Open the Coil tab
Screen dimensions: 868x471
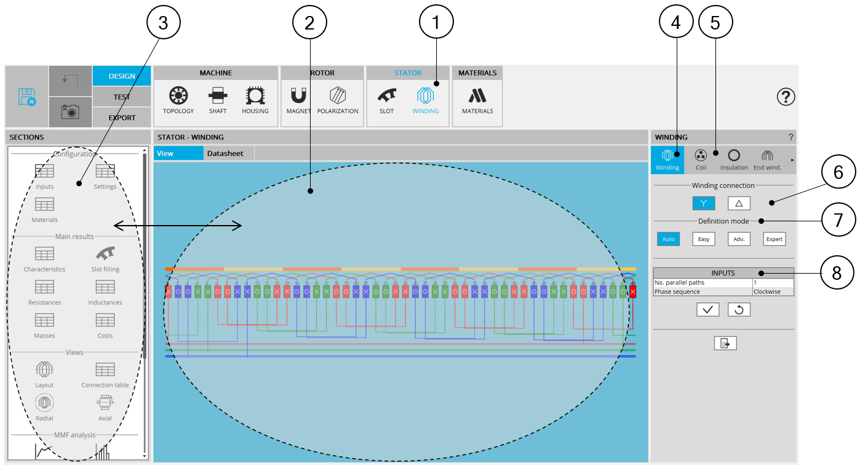701,159
